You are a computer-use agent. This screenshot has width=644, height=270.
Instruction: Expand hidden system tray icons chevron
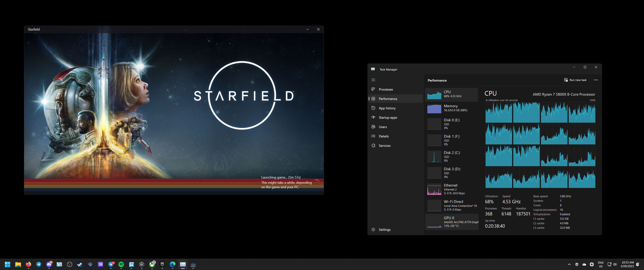click(x=569, y=264)
